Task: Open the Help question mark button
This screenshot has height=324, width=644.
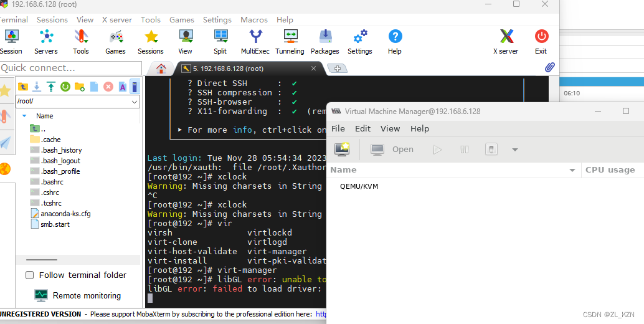Action: coord(395,42)
